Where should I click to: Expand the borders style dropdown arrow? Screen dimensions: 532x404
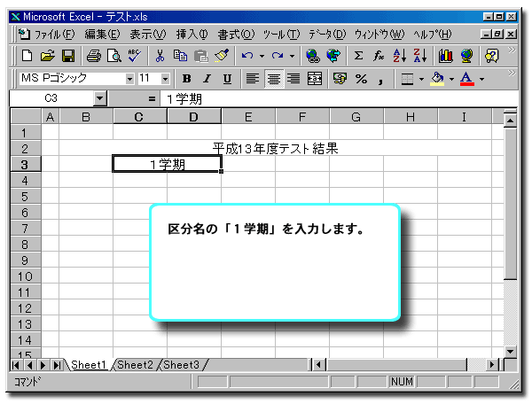point(421,79)
